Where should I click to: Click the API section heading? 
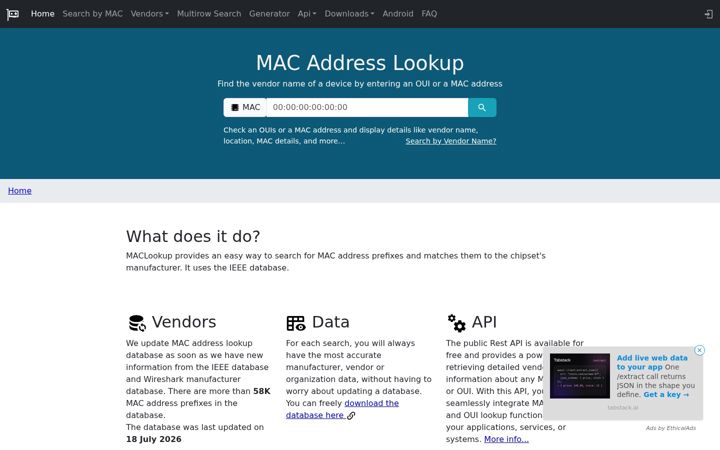pyautogui.click(x=484, y=322)
